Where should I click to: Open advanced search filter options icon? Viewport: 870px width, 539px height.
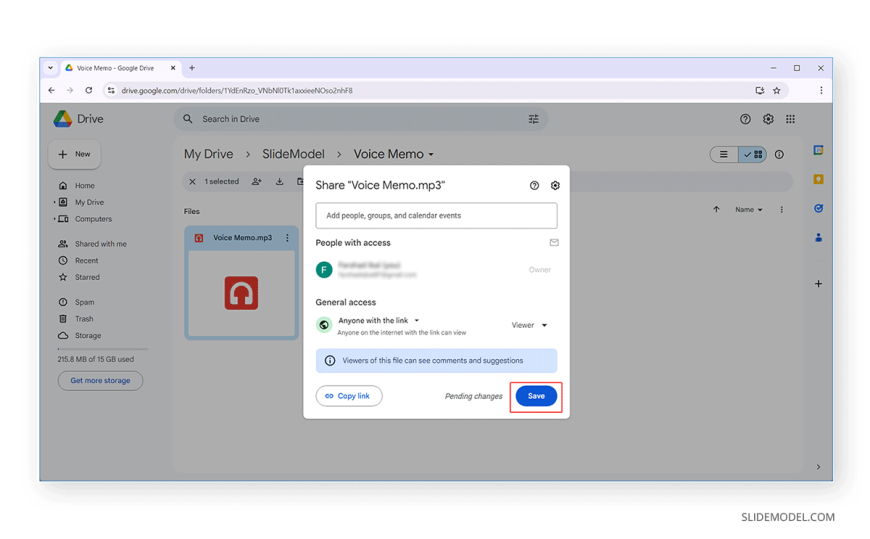click(x=533, y=119)
